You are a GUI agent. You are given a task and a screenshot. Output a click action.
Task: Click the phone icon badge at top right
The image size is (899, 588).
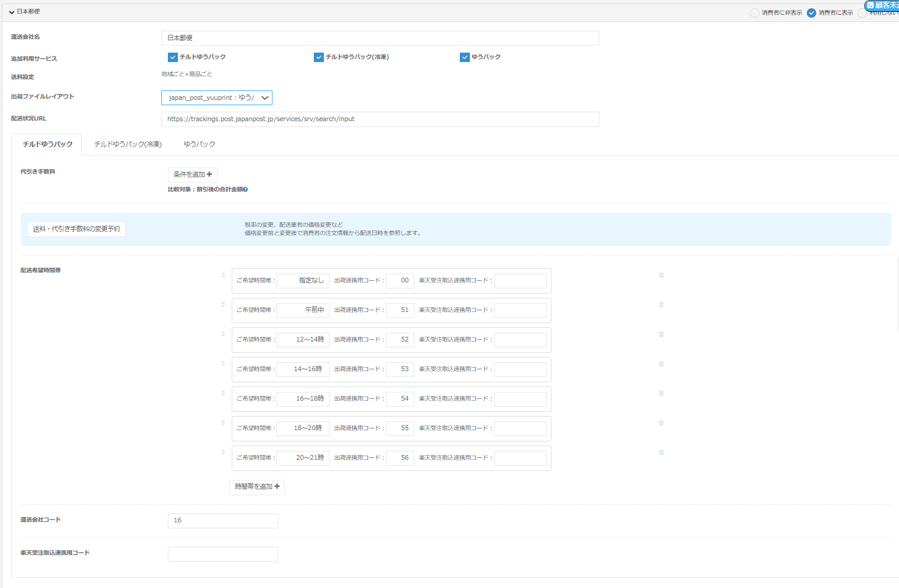pyautogui.click(x=870, y=5)
